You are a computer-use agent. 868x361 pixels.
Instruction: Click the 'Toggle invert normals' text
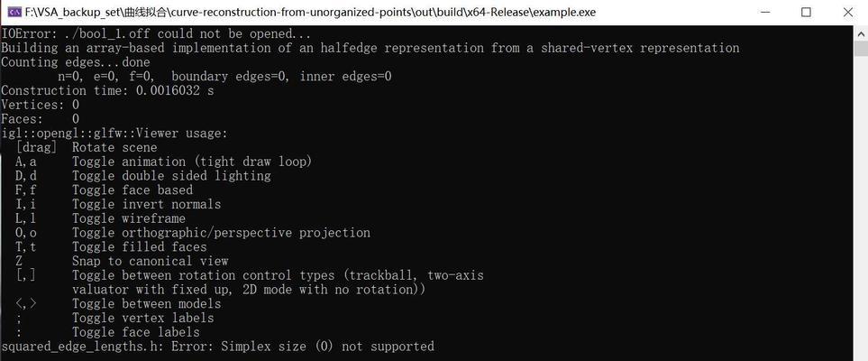147,204
